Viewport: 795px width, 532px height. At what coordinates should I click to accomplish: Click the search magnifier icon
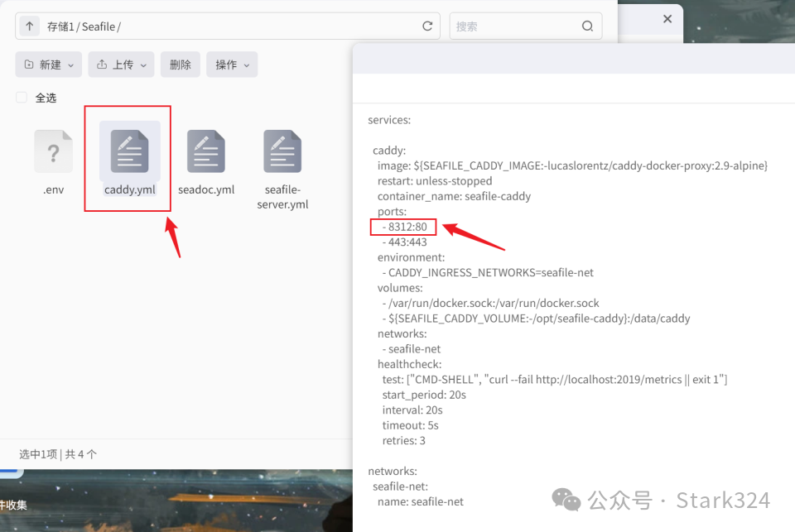tap(587, 26)
